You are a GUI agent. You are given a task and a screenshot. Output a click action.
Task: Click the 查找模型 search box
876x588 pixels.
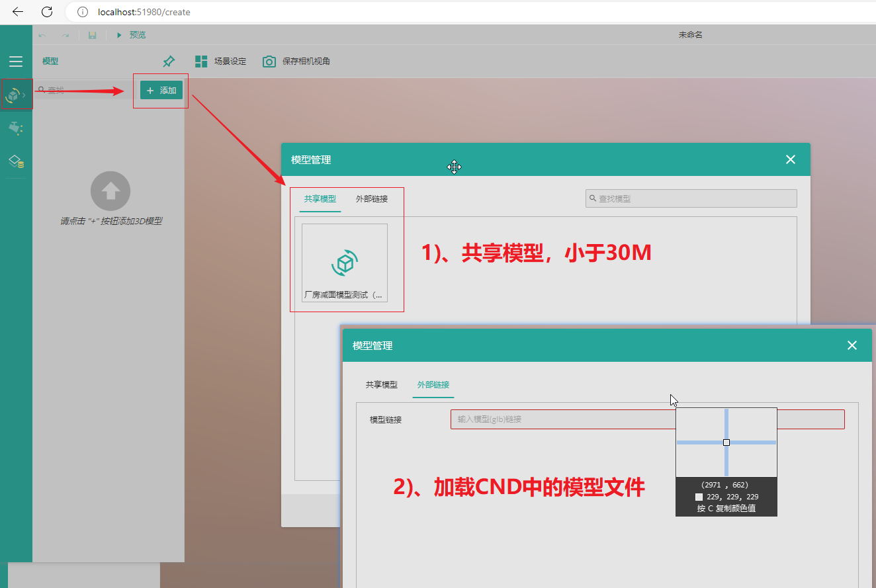coord(691,198)
